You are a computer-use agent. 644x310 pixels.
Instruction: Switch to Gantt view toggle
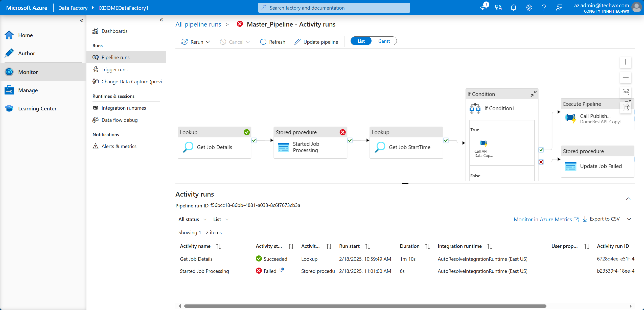point(384,41)
